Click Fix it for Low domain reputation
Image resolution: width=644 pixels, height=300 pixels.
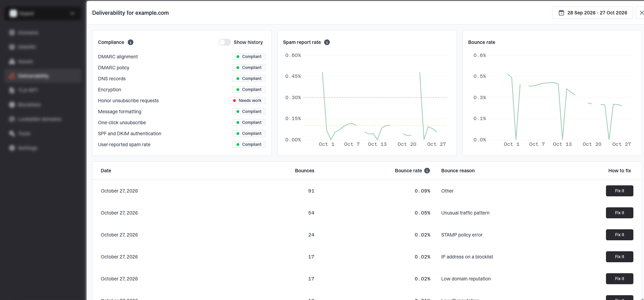(x=619, y=279)
